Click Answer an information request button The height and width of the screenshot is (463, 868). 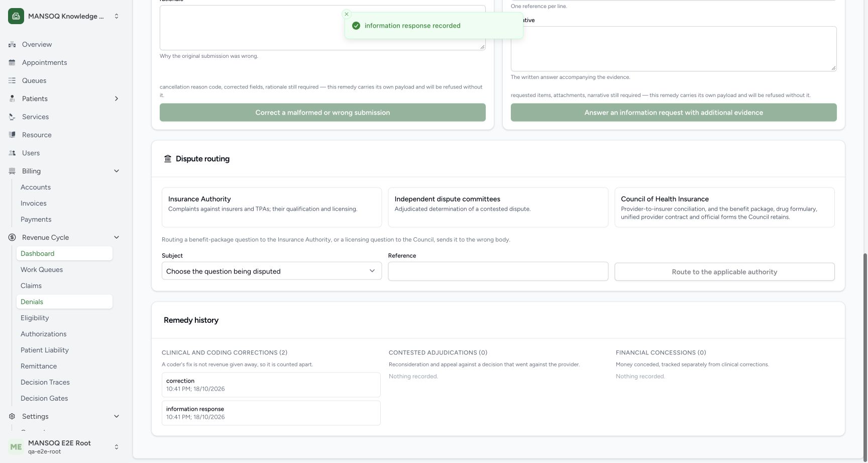coord(674,113)
